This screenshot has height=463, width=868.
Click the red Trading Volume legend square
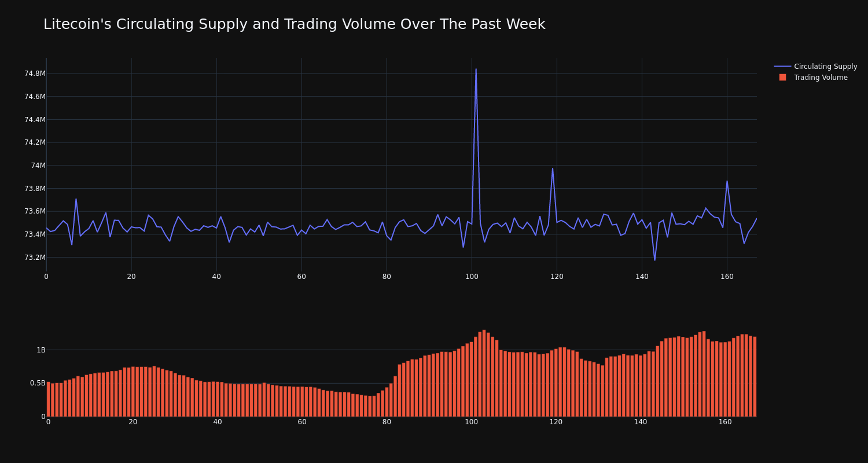[782, 78]
